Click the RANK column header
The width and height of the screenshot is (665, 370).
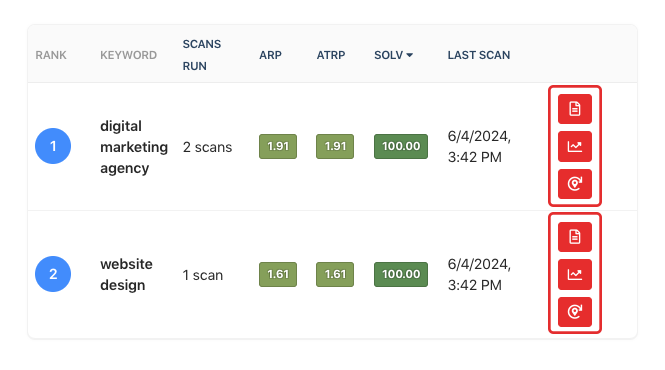(x=51, y=55)
